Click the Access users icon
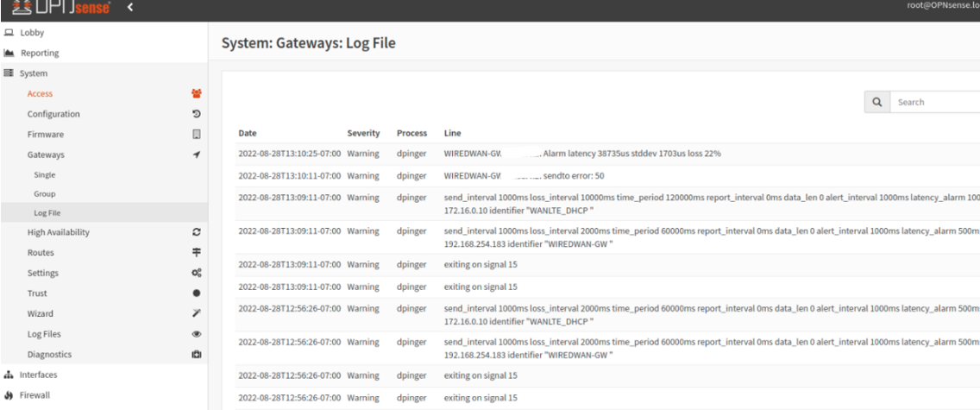Viewport: 980px width, 410px height. 196,94
